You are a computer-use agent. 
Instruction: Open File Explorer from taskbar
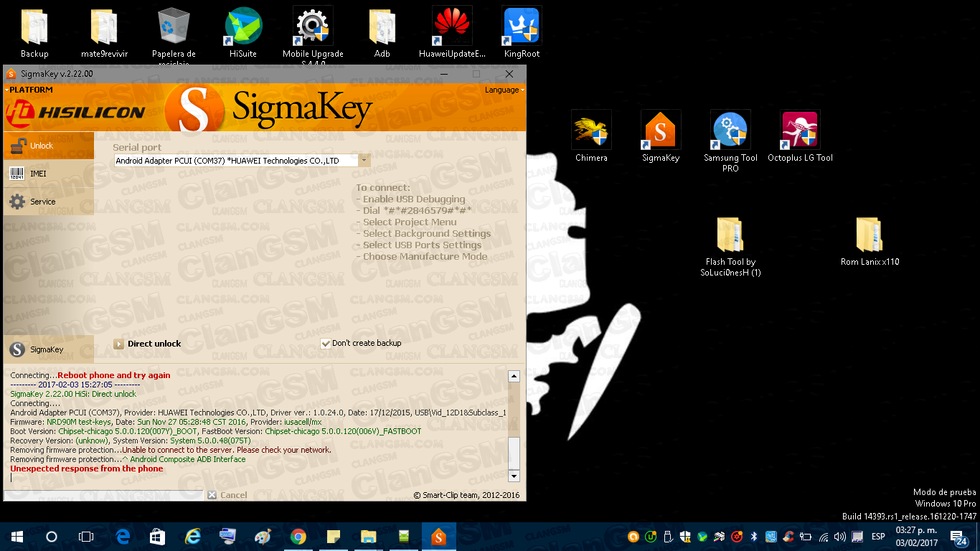click(x=369, y=537)
